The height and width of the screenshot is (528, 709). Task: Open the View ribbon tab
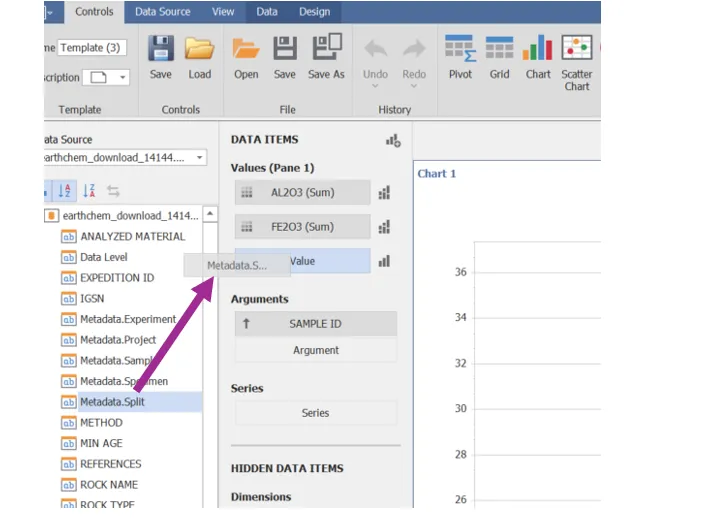(x=223, y=12)
